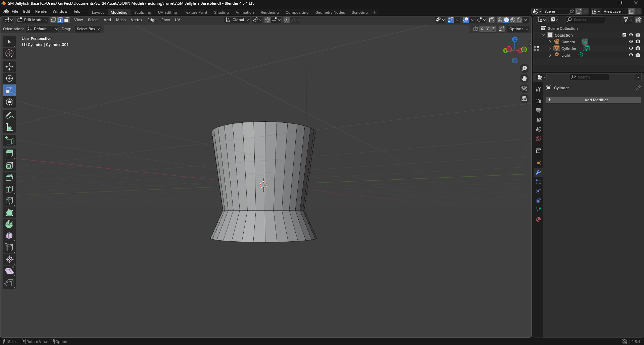Open the viewport Options button
Image resolution: width=644 pixels, height=345 pixels.
coord(518,29)
